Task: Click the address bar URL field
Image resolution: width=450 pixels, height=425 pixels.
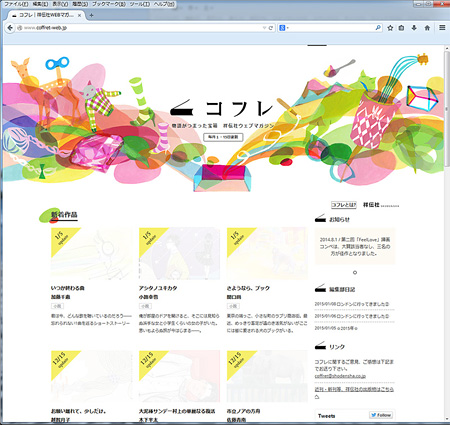Action: pos(140,28)
